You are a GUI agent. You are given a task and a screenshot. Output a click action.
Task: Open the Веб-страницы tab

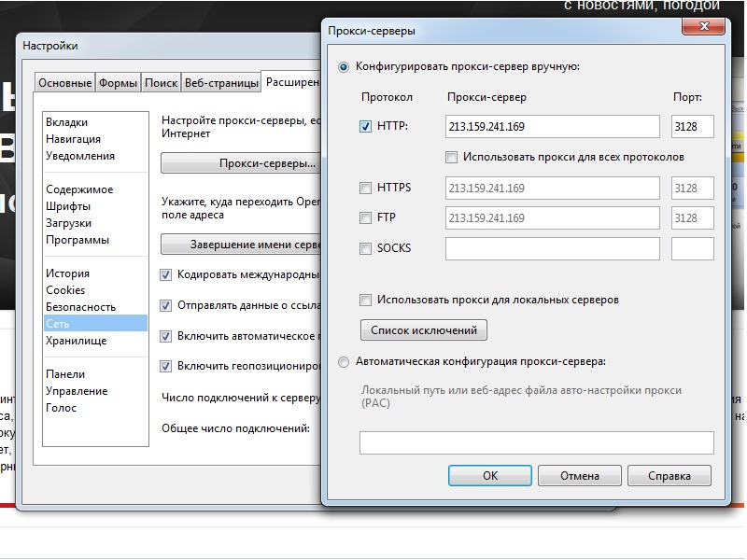(x=221, y=83)
